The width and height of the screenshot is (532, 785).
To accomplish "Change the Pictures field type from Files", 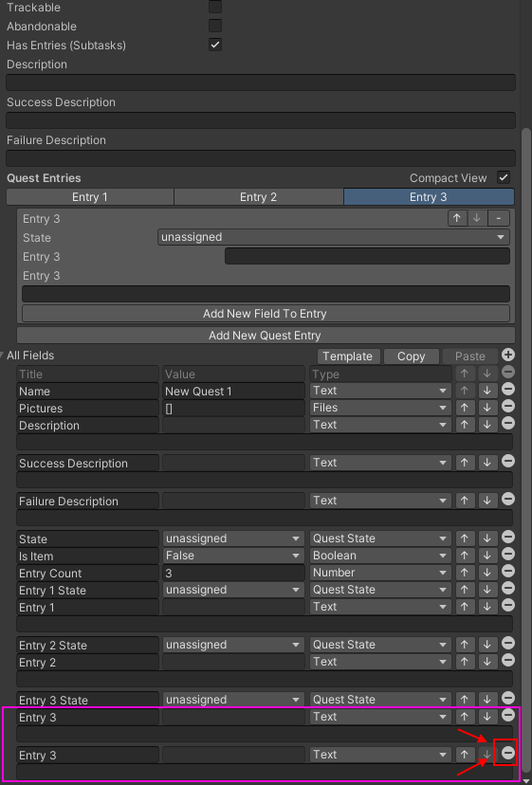I will [x=380, y=408].
